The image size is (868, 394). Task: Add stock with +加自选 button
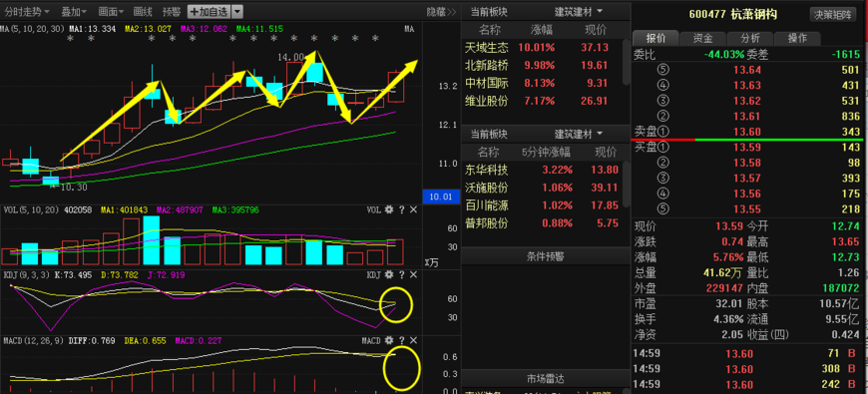[209, 11]
